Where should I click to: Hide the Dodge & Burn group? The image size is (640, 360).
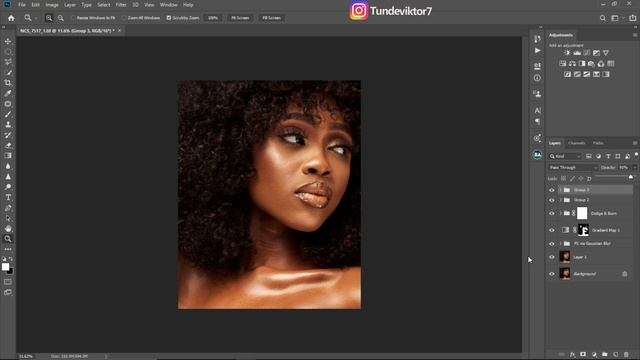click(552, 213)
